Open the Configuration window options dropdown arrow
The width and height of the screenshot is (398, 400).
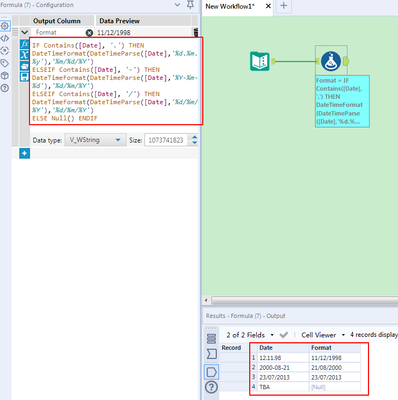point(178,5)
